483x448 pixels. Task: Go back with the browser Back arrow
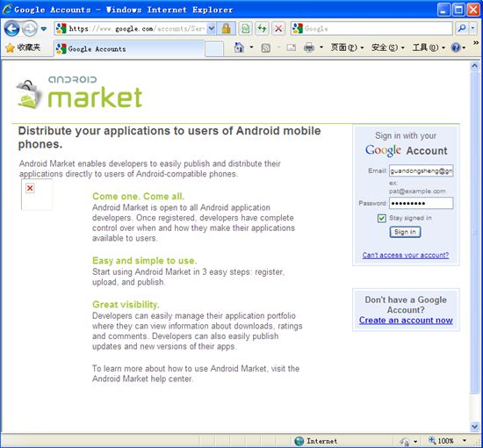[11, 29]
